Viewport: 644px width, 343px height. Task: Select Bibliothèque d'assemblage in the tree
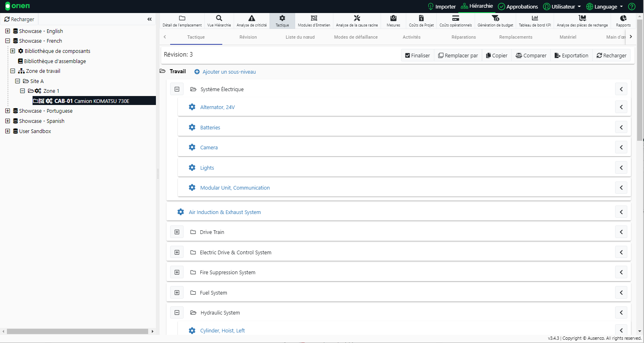[x=55, y=61]
